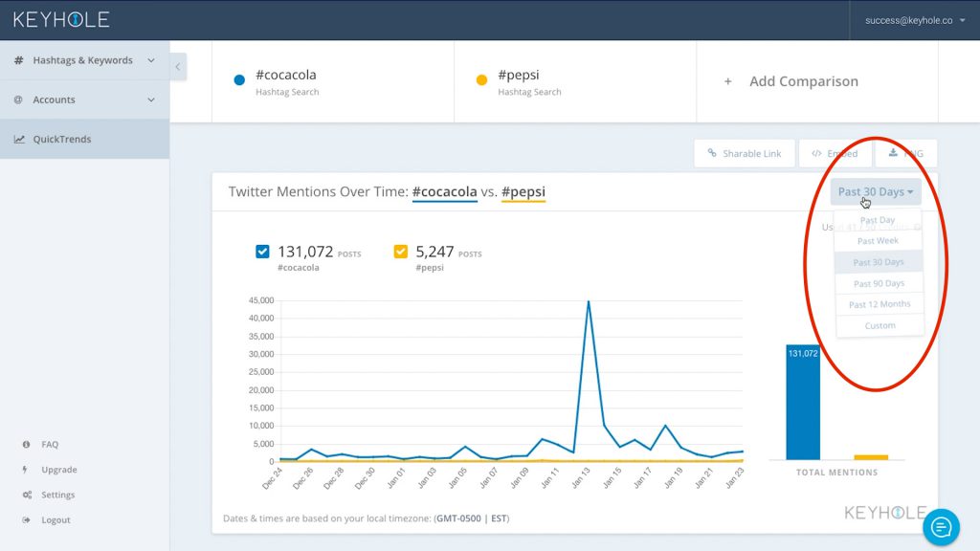
Task: Click the #pepsi link in chart title
Action: (523, 191)
